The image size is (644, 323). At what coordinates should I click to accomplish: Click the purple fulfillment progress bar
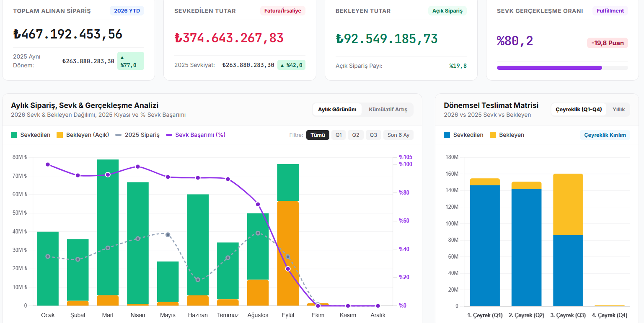[562, 67]
